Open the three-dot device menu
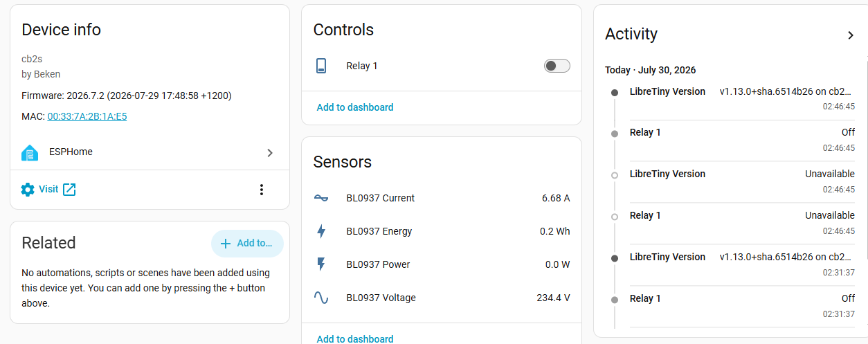The width and height of the screenshot is (868, 344). pos(262,190)
